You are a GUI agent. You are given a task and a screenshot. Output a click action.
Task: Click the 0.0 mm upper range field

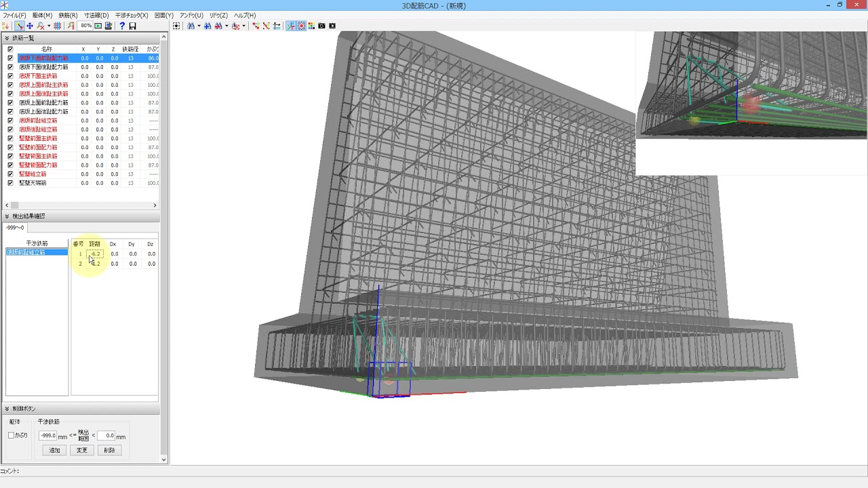[x=106, y=436]
